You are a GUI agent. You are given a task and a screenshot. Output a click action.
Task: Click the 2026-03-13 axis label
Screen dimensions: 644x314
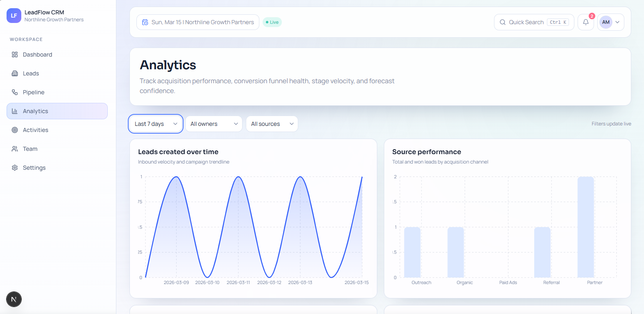[300, 282]
